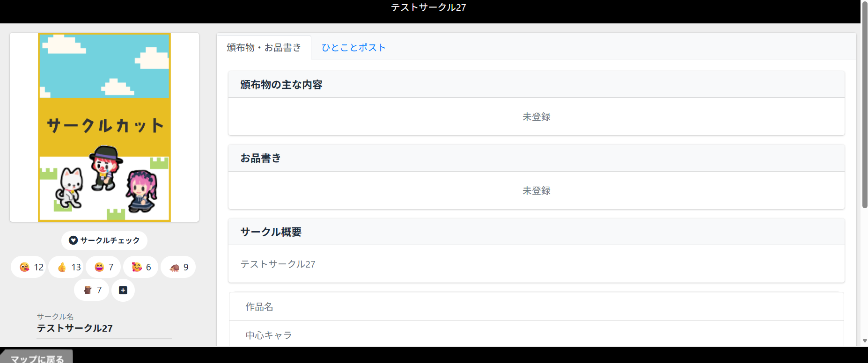React with the laughing face emoji
Image resolution: width=868 pixels, height=363 pixels.
(103, 267)
